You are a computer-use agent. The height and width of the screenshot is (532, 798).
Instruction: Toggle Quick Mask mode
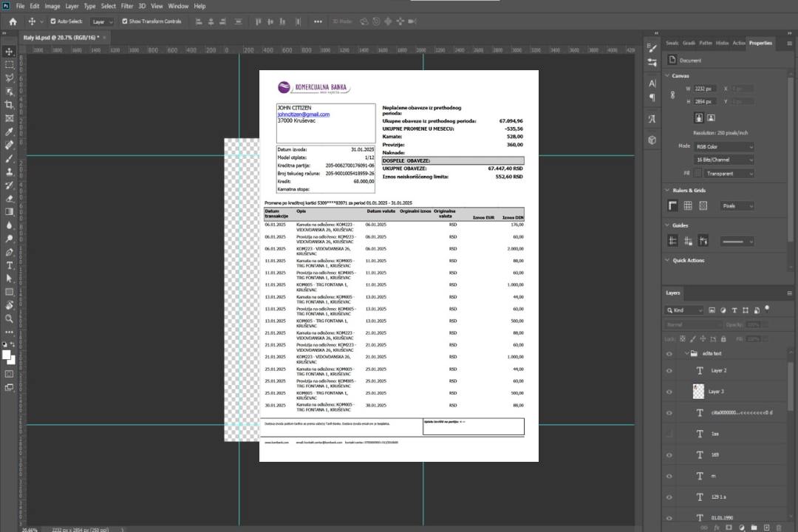pos(9,374)
